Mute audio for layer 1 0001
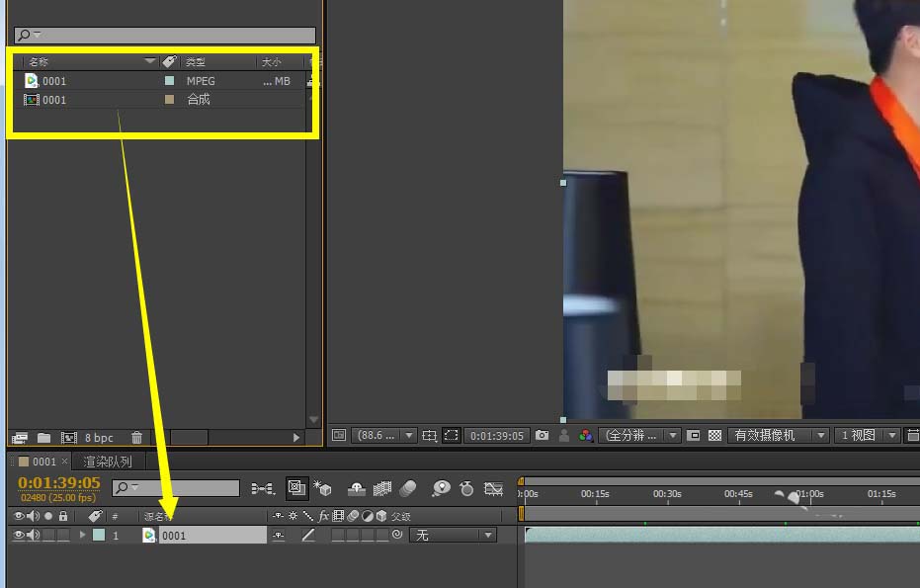Image resolution: width=920 pixels, height=588 pixels. pyautogui.click(x=33, y=536)
